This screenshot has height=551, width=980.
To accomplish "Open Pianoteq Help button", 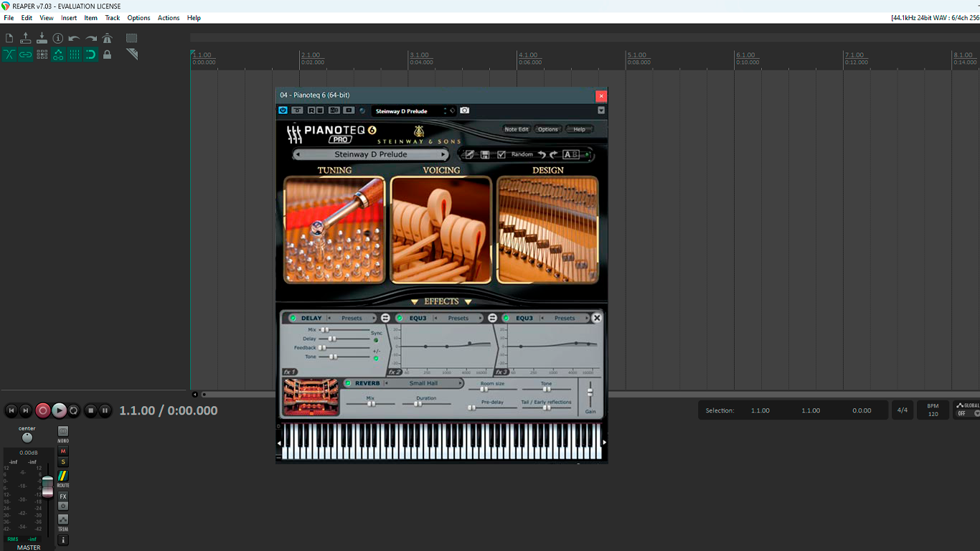I will point(579,129).
